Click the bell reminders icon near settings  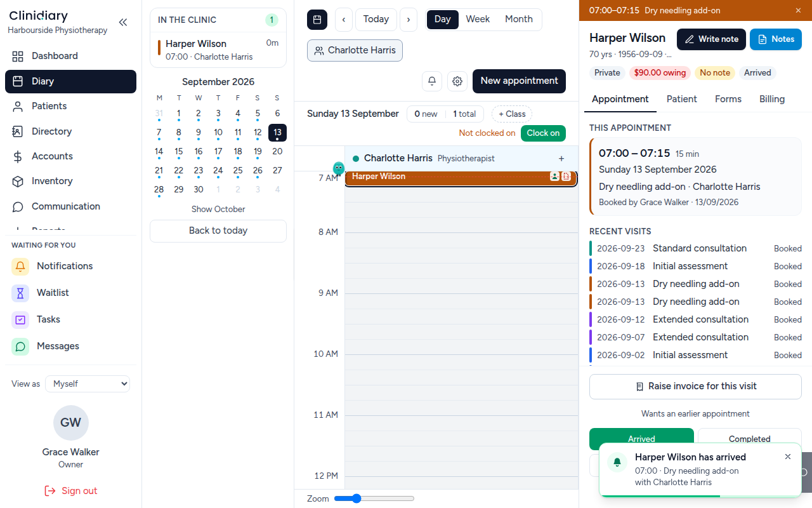pos(432,81)
